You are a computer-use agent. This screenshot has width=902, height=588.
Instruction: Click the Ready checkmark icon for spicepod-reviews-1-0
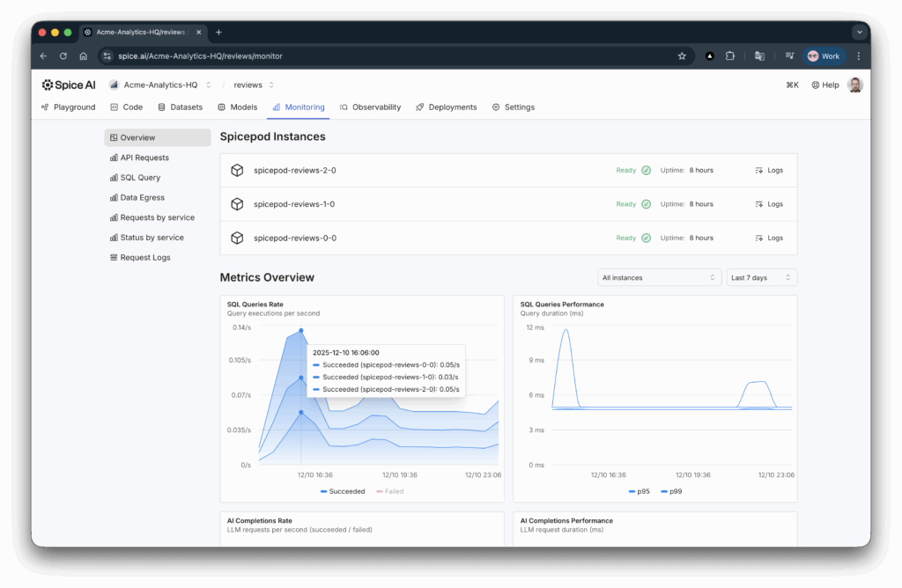(x=646, y=204)
